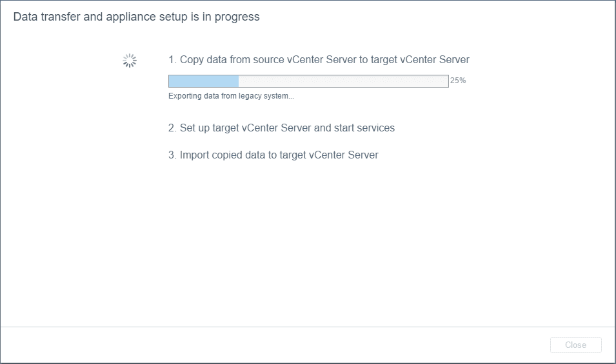Click the number 1 of the first step
This screenshot has height=364, width=616.
(x=172, y=60)
